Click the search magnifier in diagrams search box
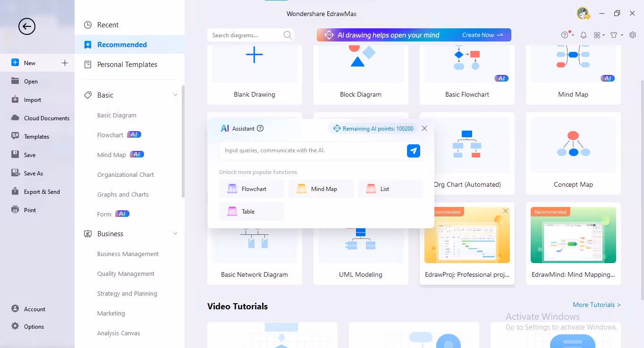Screen dimensions: 644x348 288,35
